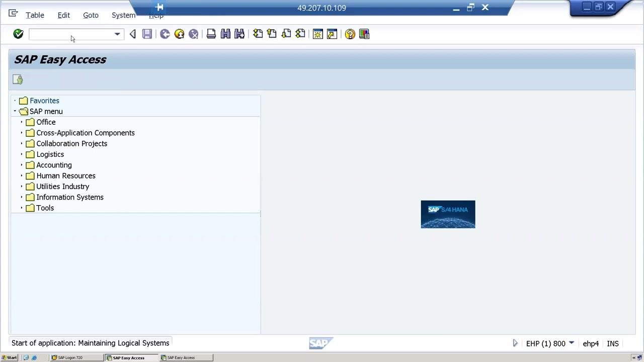Click the user menu icon below title
The image size is (644, 362).
[18, 79]
